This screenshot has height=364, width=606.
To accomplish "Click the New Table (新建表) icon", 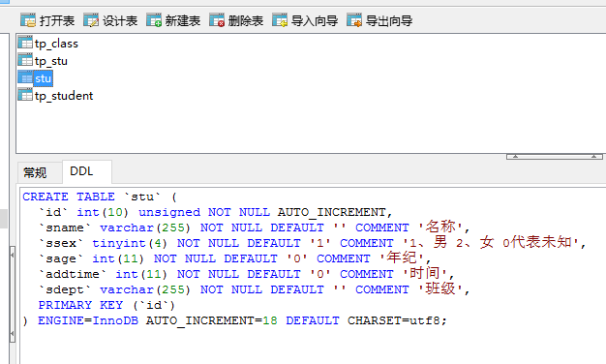I will [x=154, y=20].
